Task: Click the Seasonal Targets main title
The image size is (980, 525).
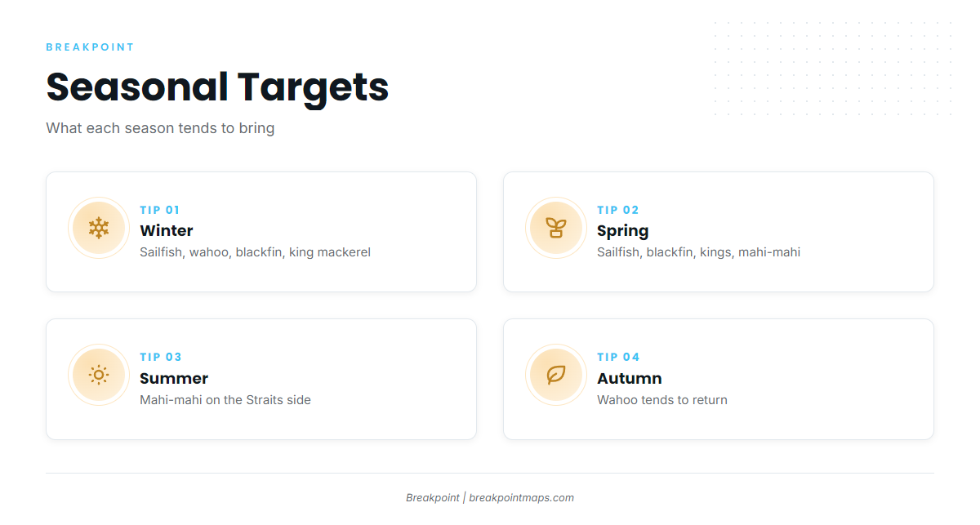Action: point(217,87)
